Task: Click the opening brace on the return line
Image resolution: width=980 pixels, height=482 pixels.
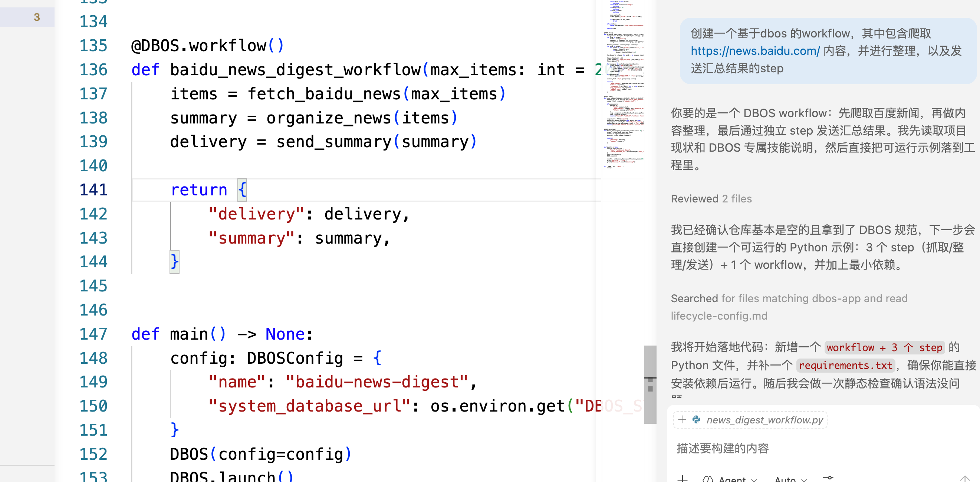Action: [x=242, y=189]
